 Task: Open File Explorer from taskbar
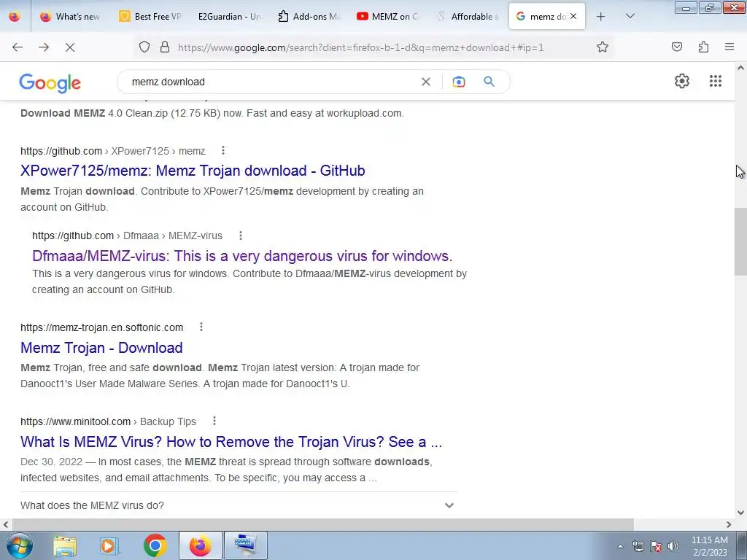(x=65, y=546)
